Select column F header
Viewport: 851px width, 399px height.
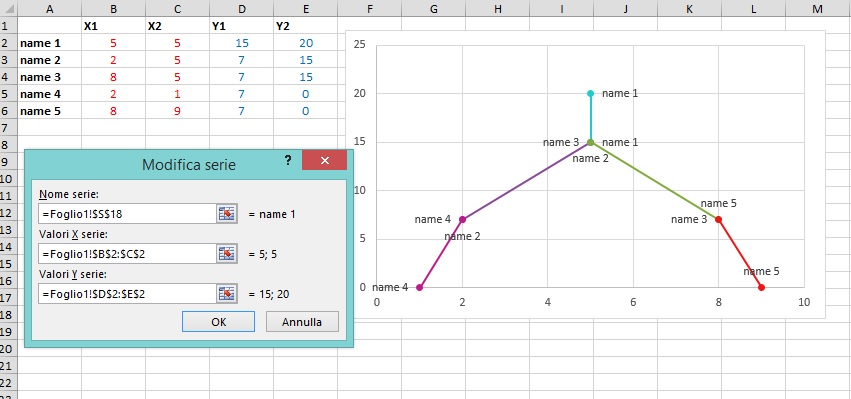370,8
